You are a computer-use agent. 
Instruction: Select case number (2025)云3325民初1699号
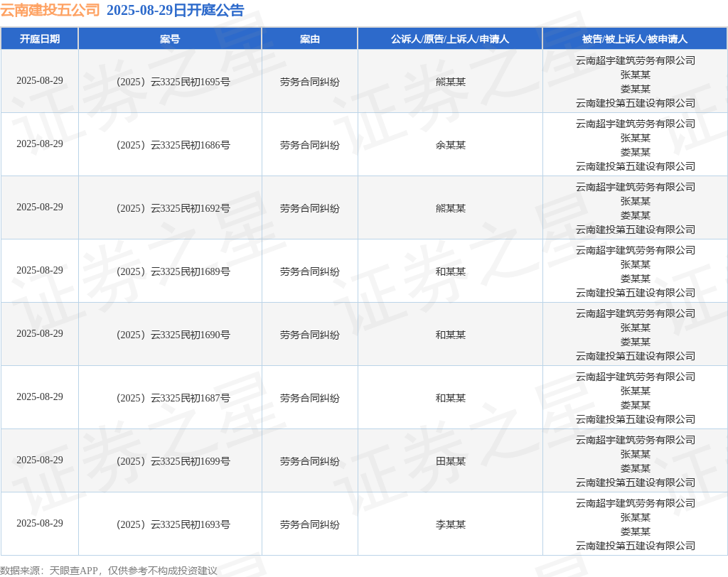(173, 461)
